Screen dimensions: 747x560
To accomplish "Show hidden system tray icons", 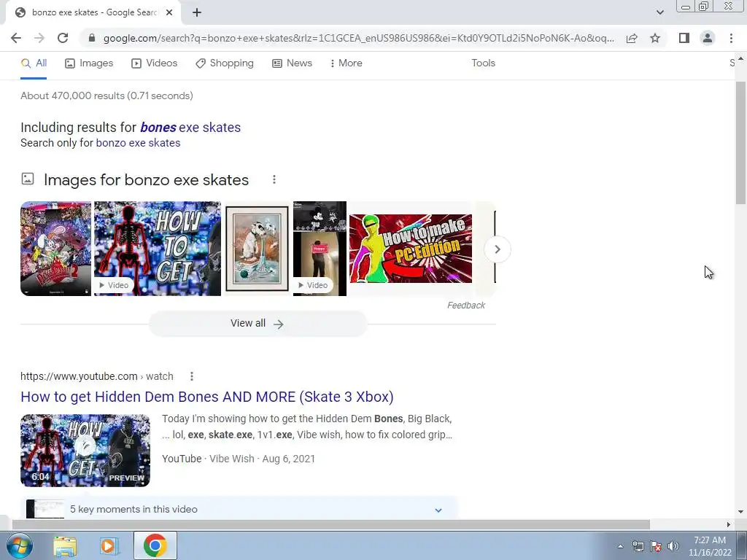I will (620, 546).
